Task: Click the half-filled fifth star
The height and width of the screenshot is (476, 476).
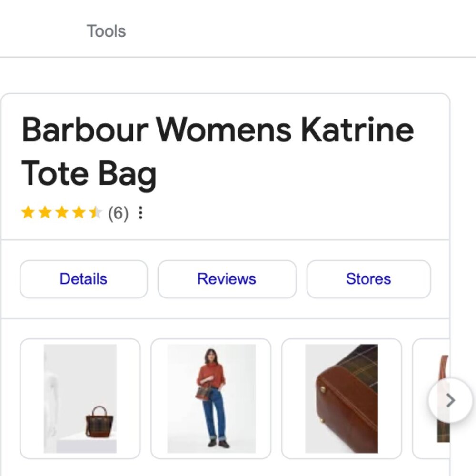Action: click(96, 212)
